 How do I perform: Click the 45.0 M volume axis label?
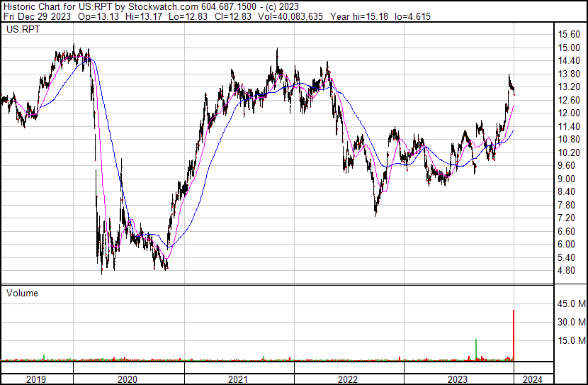point(570,304)
